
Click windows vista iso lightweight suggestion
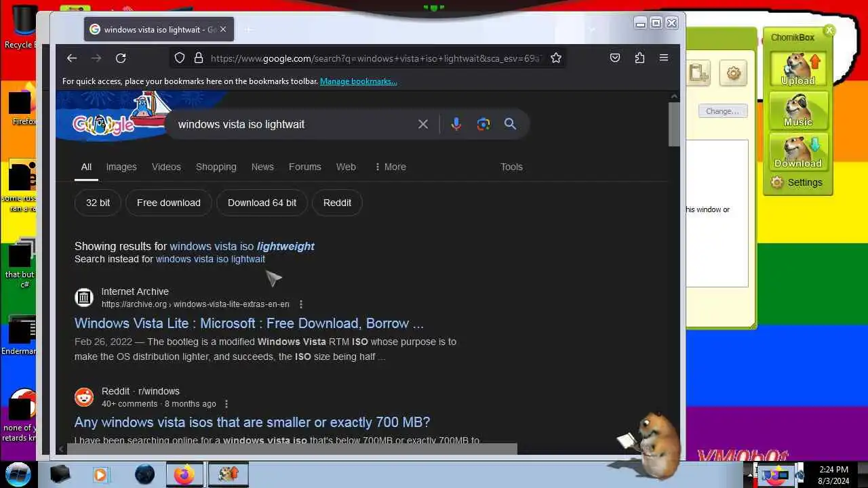242,246
